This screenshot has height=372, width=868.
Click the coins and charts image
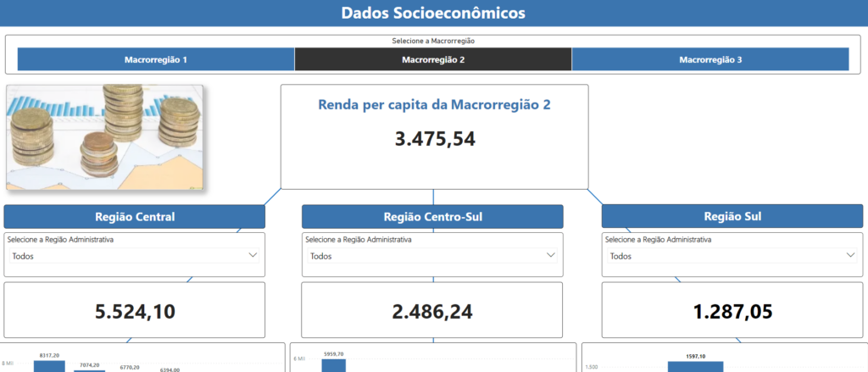[x=105, y=137]
